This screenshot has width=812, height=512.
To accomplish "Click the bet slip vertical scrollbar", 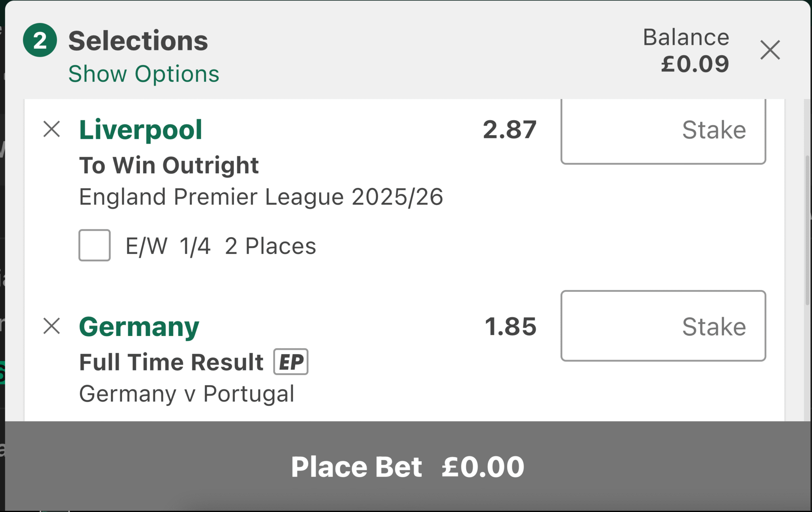I will pyautogui.click(x=808, y=230).
